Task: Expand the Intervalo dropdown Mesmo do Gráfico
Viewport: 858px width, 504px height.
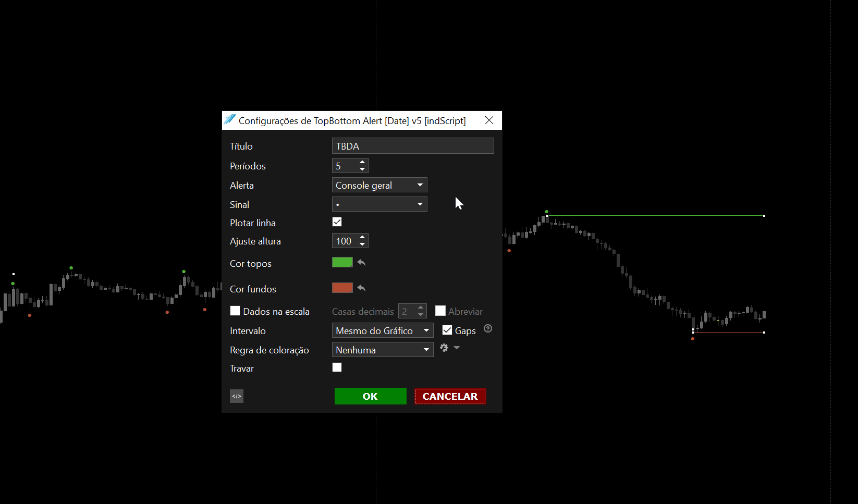Action: click(x=383, y=330)
